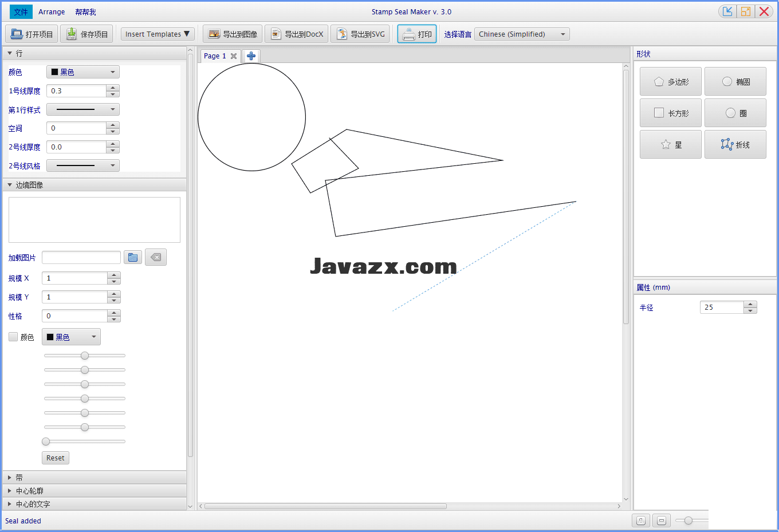Increase 1号线厚度 with up arrow
The width and height of the screenshot is (779, 532).
[113, 88]
